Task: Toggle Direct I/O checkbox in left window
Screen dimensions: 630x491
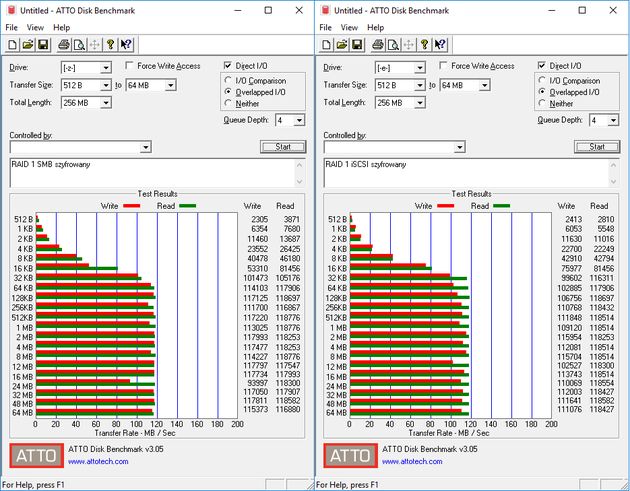Action: pyautogui.click(x=228, y=65)
